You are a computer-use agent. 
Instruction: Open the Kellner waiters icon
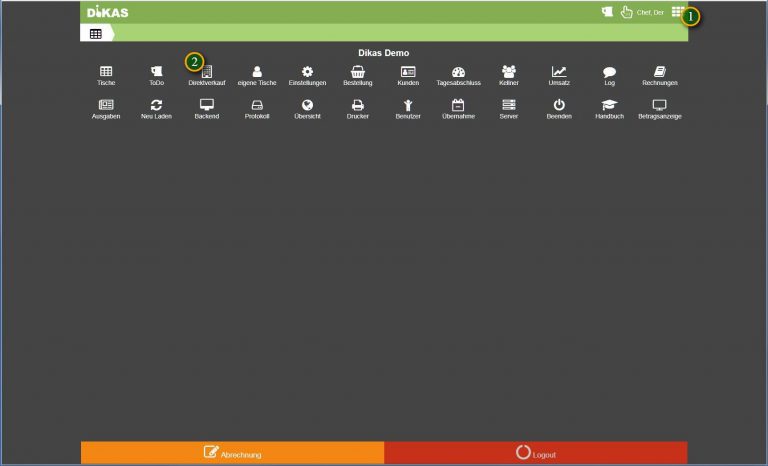(509, 72)
